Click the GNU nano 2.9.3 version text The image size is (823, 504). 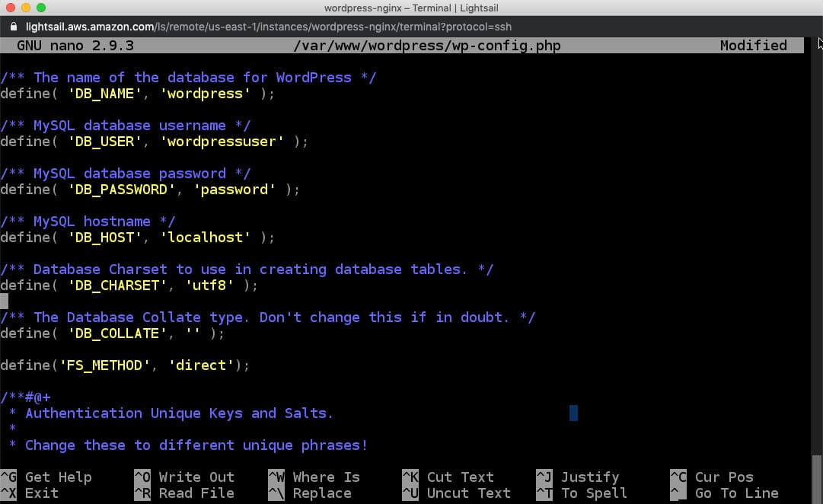[x=75, y=46]
